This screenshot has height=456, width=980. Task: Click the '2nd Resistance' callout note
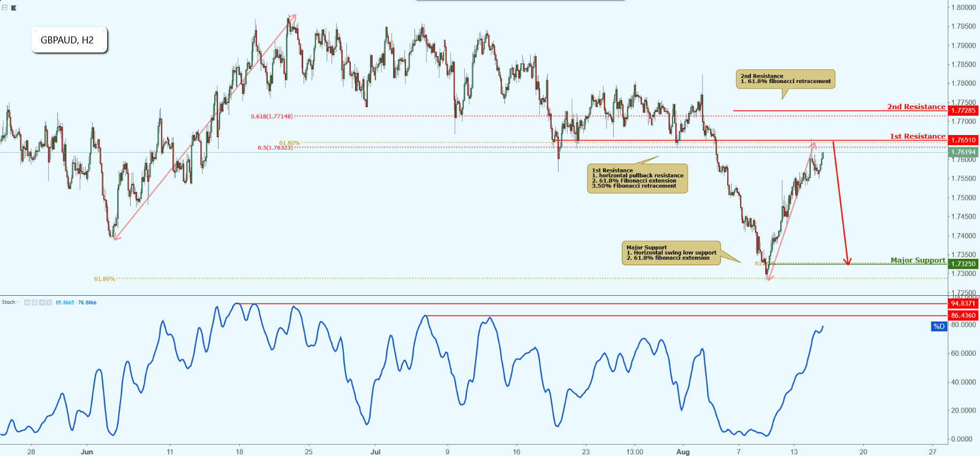[786, 79]
